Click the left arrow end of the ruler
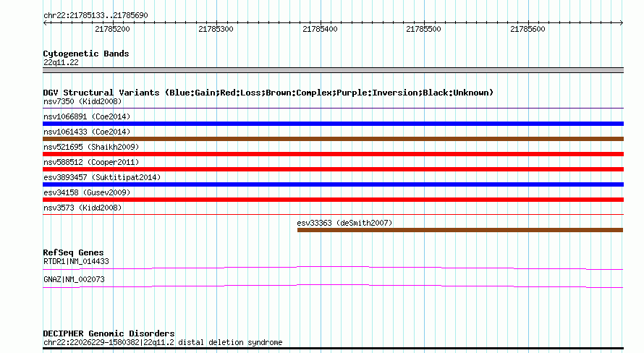 tap(45, 22)
